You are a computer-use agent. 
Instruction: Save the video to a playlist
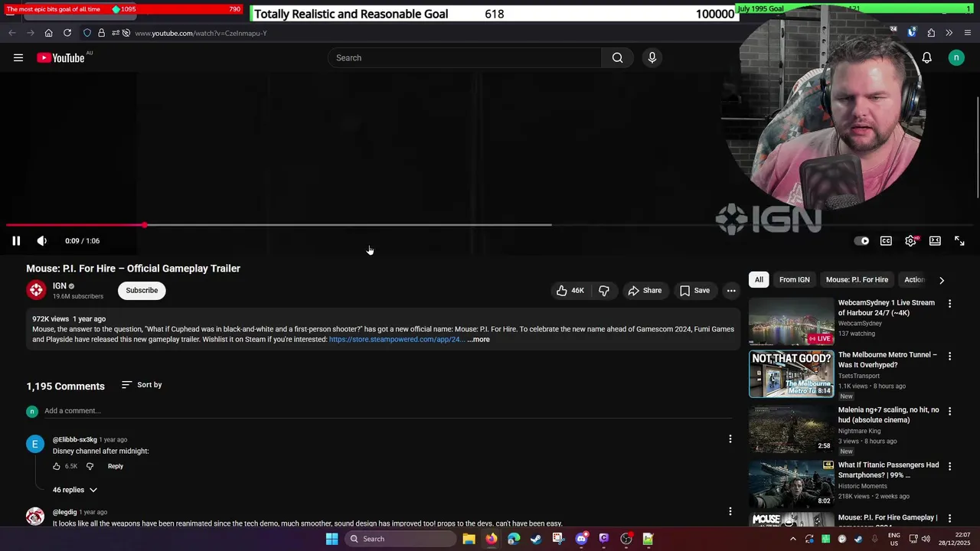(x=694, y=290)
